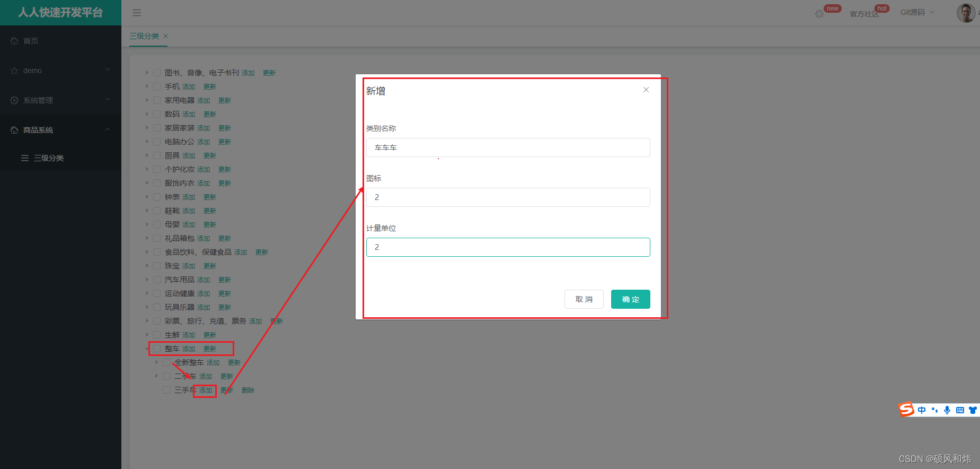The height and width of the screenshot is (469, 980).
Task: Click the user avatar picture
Action: 966,13
